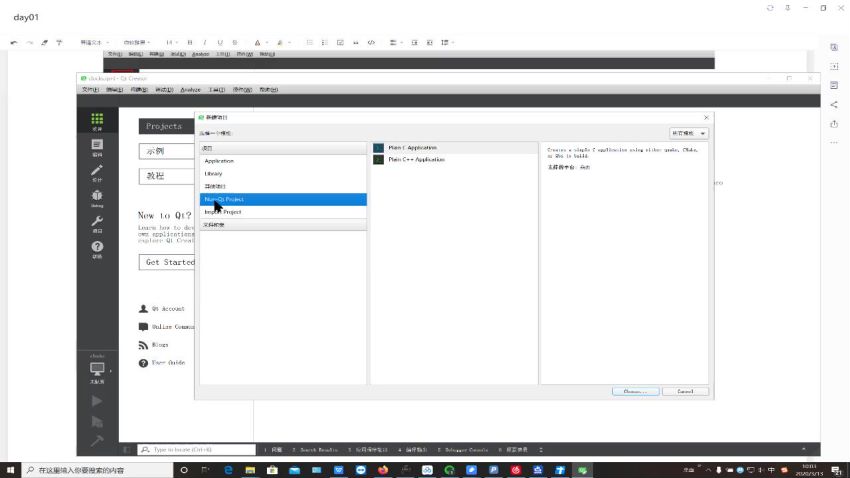850x478 pixels.
Task: Toggle the left sidebar at bottom bar
Action: click(x=126, y=450)
